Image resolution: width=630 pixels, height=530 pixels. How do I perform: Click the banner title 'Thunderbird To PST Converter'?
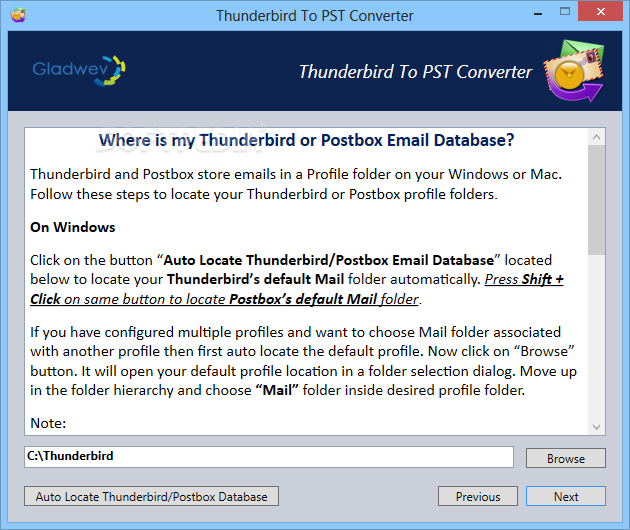click(415, 72)
